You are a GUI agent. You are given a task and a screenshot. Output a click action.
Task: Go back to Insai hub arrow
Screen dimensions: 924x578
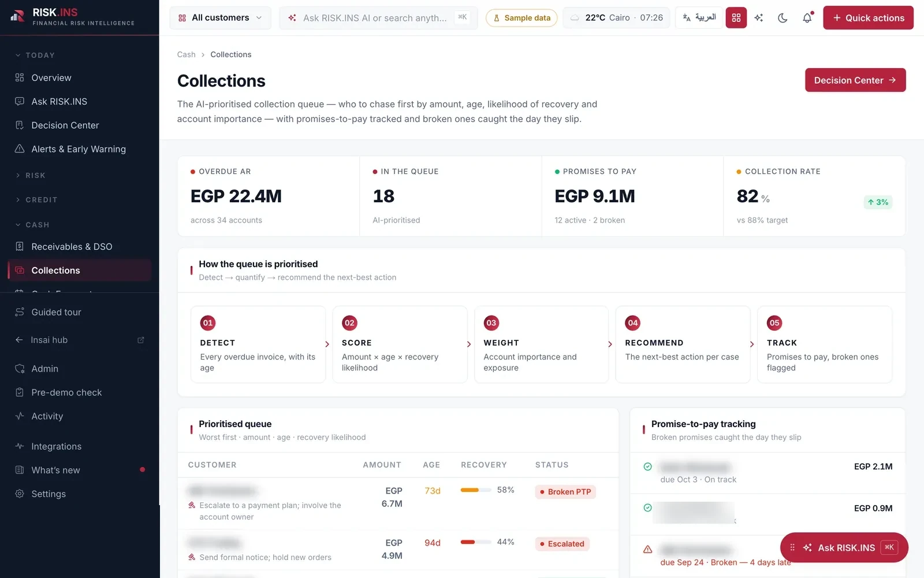coord(19,340)
